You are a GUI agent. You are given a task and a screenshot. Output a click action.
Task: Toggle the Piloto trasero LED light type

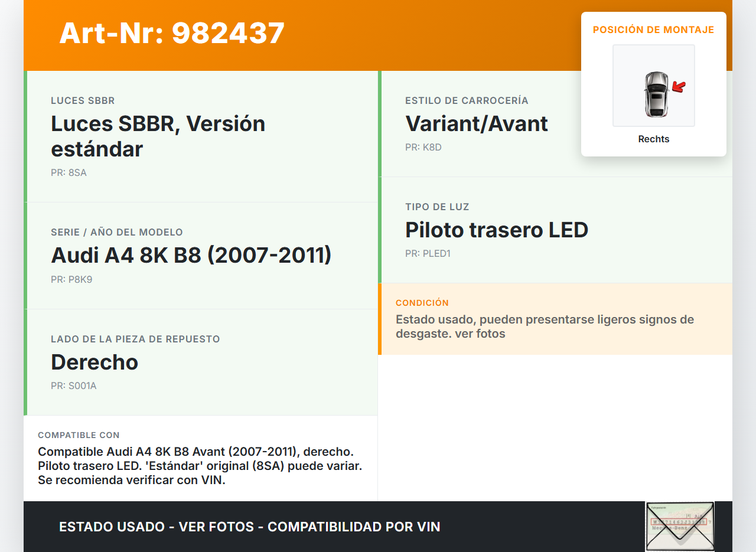click(496, 230)
